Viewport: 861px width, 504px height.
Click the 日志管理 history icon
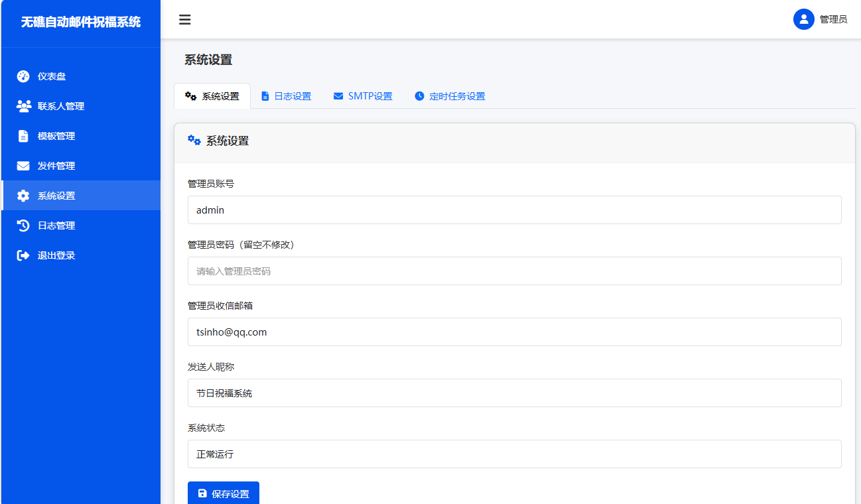pyautogui.click(x=22, y=225)
